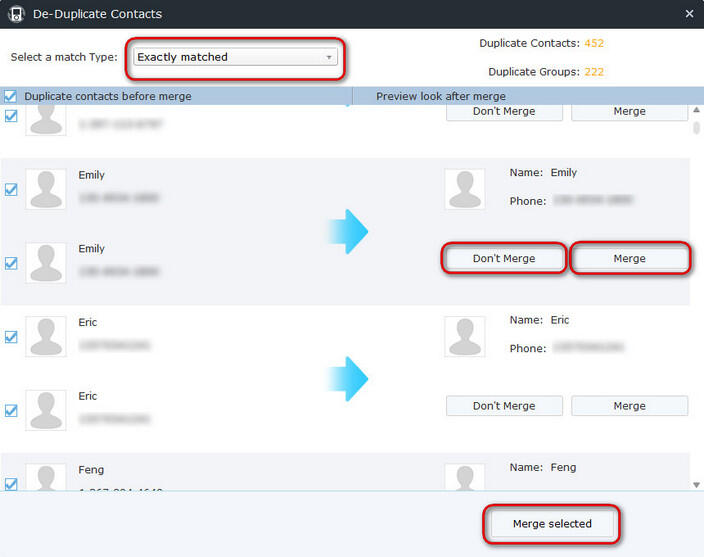Uncheck the second Eric contact checkbox
The width and height of the screenshot is (704, 557).
[11, 411]
